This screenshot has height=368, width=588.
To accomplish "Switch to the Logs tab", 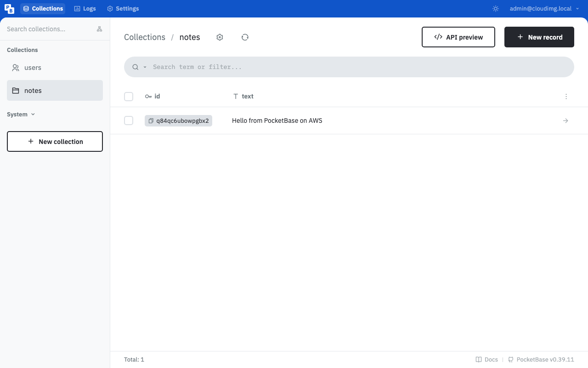I will 85,9.
